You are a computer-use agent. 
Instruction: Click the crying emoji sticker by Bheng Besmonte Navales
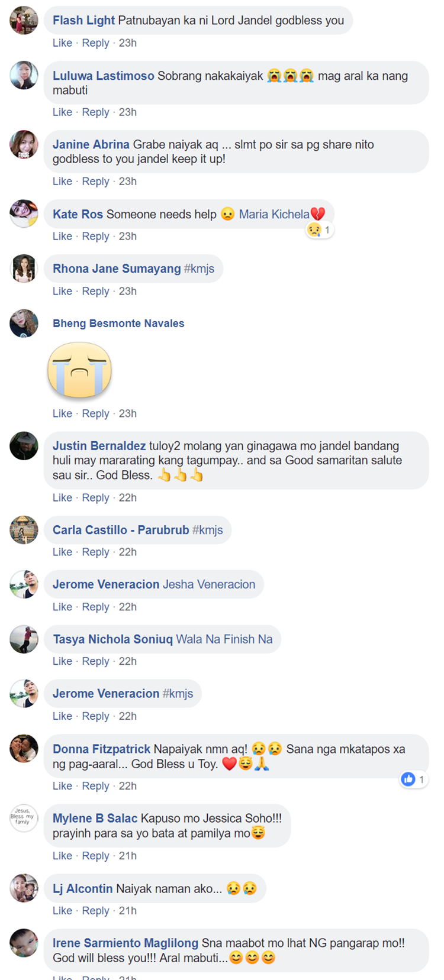coord(79,370)
